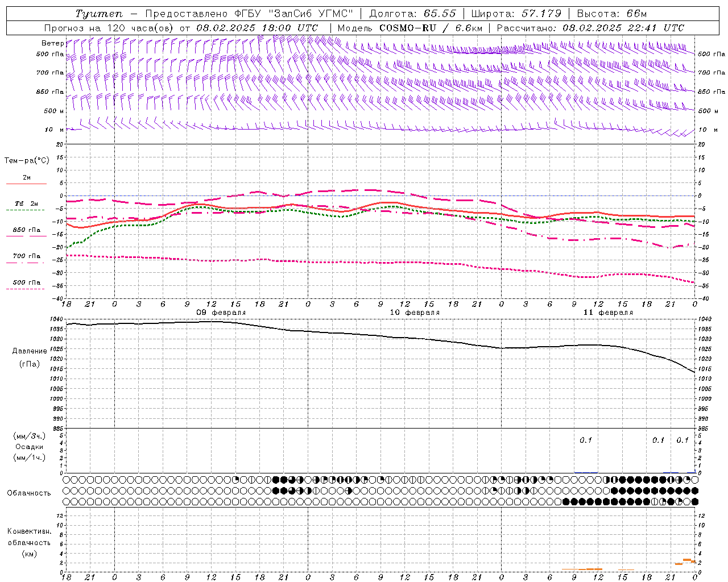
Task: Click the "10 февраля" date label
Action: coord(415,313)
